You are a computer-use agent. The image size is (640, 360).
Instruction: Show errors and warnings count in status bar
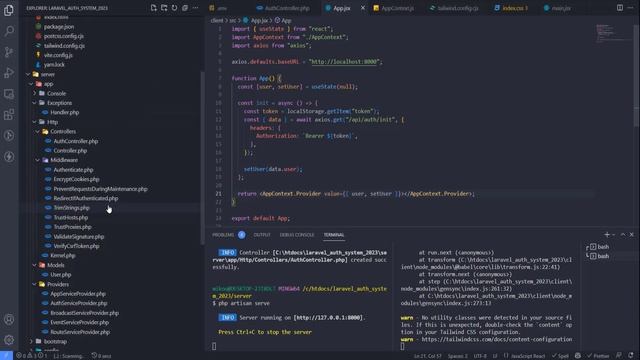coord(31,356)
